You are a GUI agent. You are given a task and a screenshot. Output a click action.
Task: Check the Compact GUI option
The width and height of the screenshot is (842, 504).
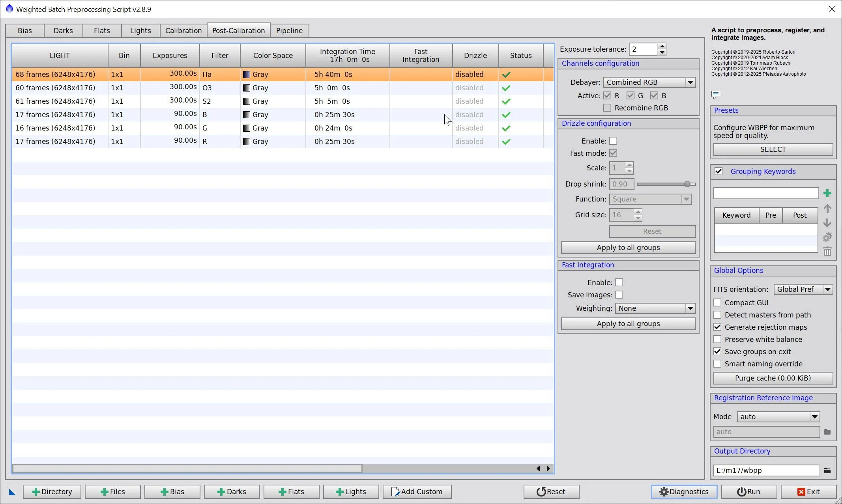(x=718, y=302)
